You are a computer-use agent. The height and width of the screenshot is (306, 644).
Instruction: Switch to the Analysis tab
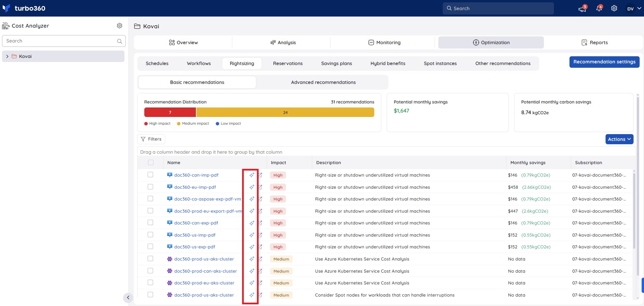click(283, 42)
